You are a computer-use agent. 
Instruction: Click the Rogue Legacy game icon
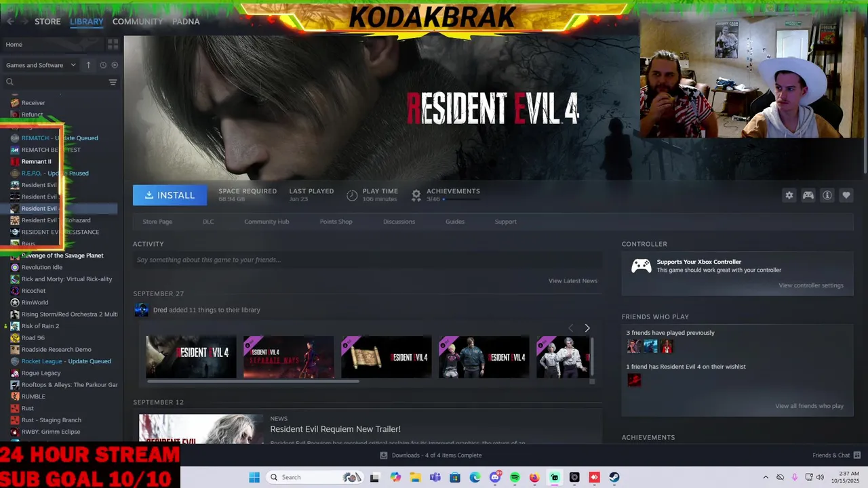click(x=15, y=373)
